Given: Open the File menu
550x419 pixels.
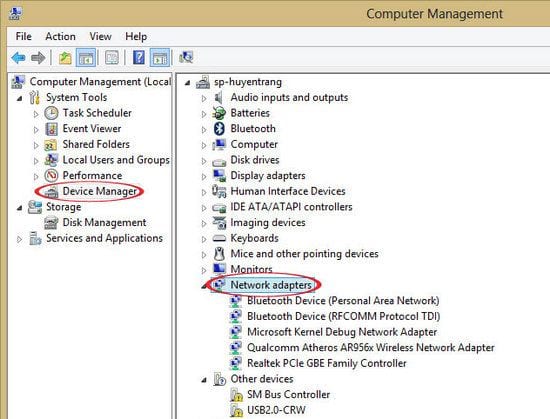Looking at the screenshot, I should [x=24, y=36].
